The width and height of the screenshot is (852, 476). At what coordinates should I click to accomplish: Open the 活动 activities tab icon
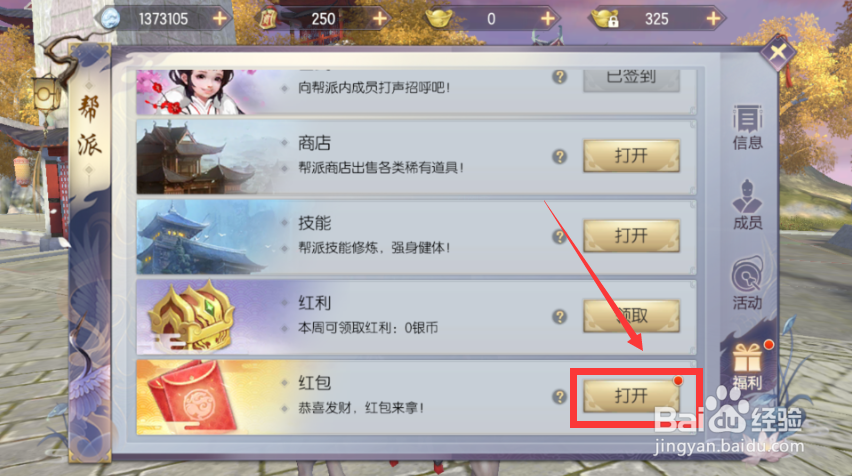(x=748, y=283)
